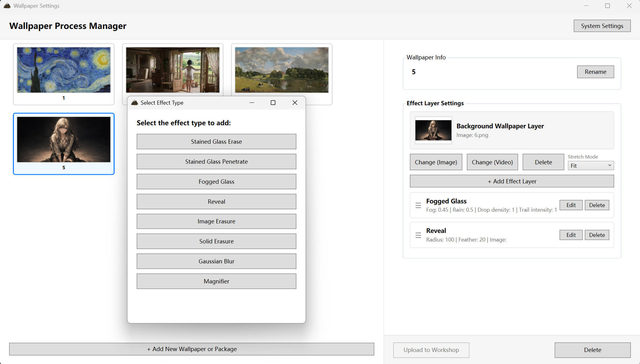
Task: Select the Magnifier effect type
Action: [216, 281]
